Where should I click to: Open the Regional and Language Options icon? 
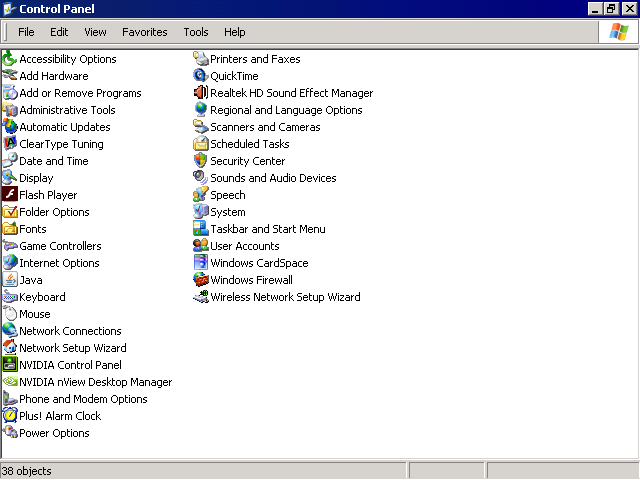(200, 110)
